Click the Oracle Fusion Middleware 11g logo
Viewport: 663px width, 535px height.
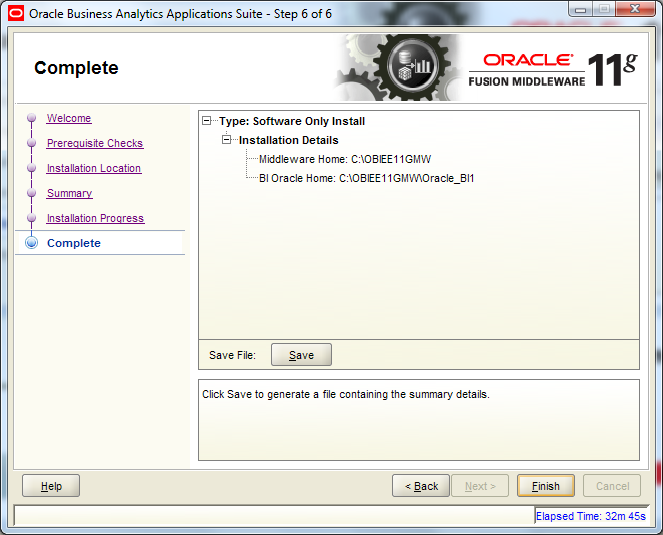[553, 69]
